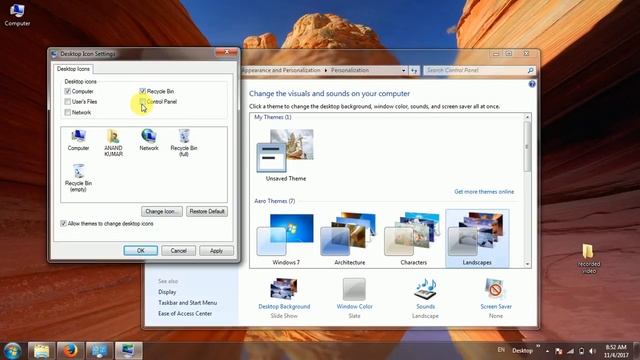
Task: Check the Control Panel checkbox
Action: point(142,102)
